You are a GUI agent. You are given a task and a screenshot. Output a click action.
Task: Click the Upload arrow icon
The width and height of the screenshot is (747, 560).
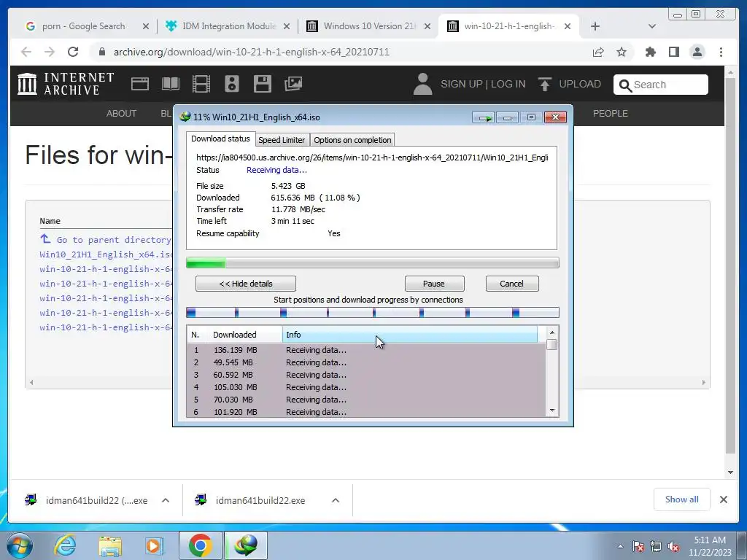pos(544,84)
